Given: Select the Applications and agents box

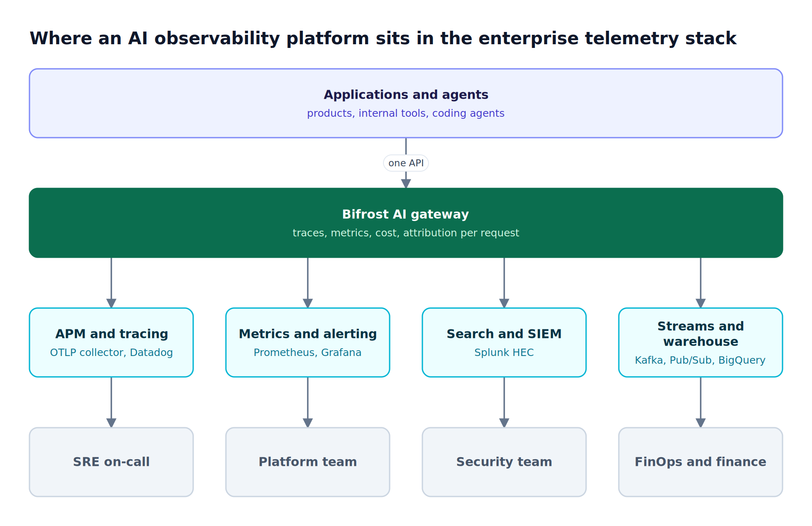Looking at the screenshot, I should pyautogui.click(x=406, y=103).
